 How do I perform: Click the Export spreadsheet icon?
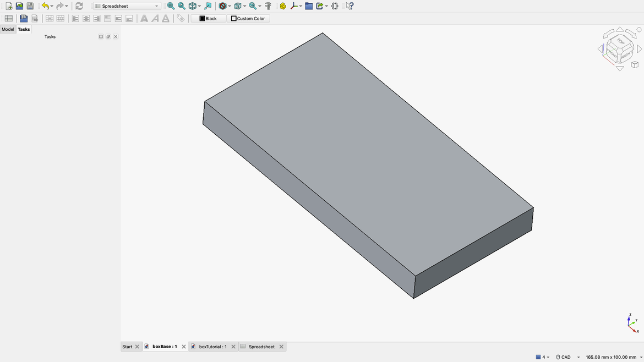point(35,18)
